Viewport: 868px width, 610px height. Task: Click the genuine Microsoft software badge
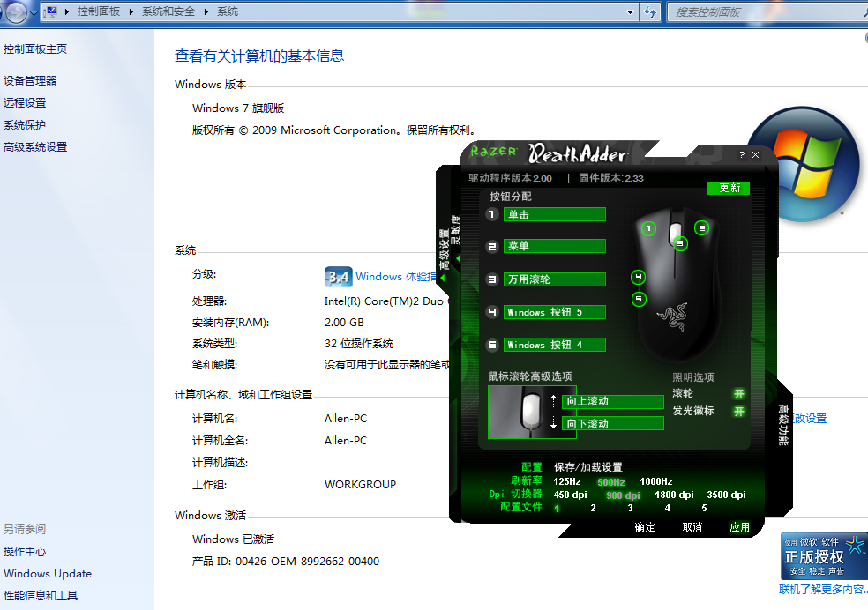(x=824, y=556)
